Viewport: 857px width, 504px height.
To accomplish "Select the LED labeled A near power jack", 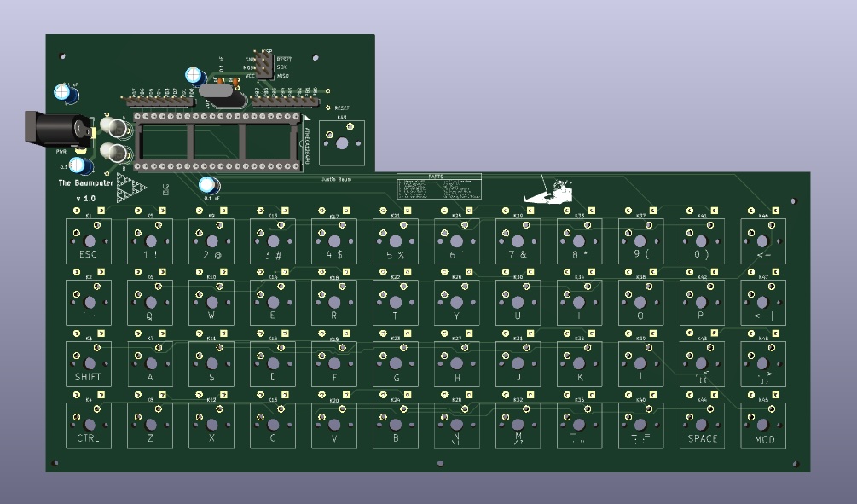I will 115,127.
